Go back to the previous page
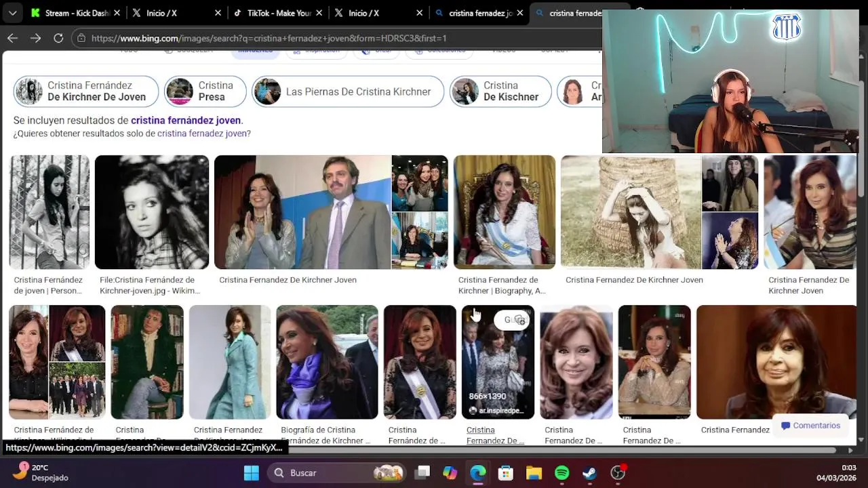 point(12,39)
